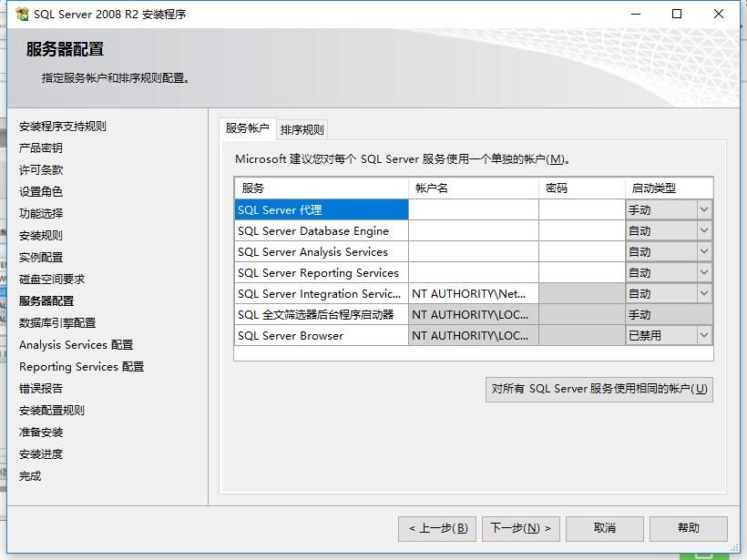747x560 pixels.
Task: Close the SQL Server setup window
Action: tap(719, 14)
